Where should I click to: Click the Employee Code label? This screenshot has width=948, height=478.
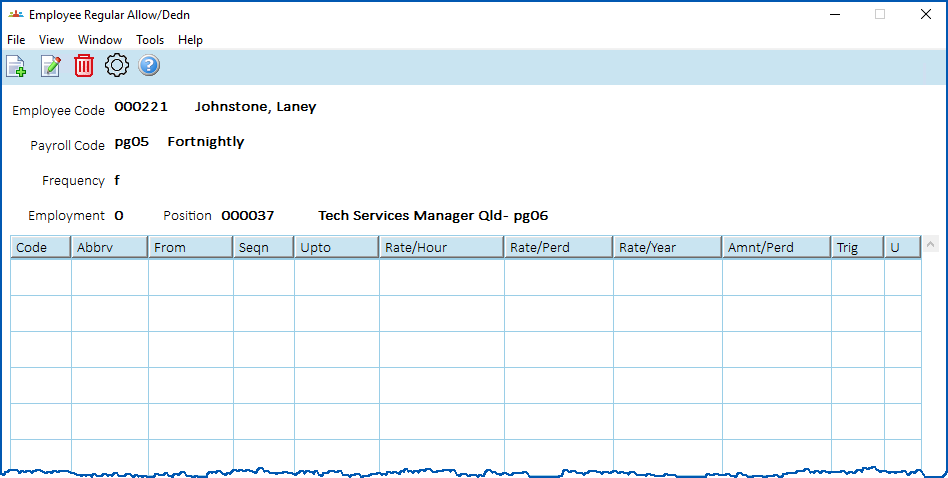click(x=59, y=111)
